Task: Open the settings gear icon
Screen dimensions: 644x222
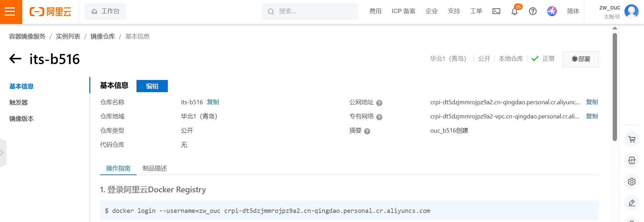Action: pyautogui.click(x=632, y=182)
